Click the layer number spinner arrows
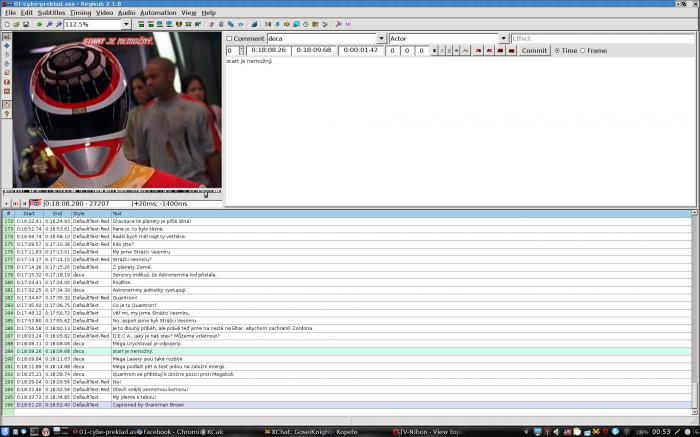This screenshot has height=437, width=700. (x=242, y=51)
